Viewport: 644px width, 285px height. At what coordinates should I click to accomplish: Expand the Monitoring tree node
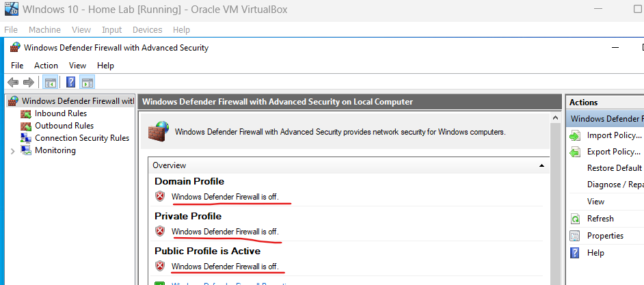12,151
